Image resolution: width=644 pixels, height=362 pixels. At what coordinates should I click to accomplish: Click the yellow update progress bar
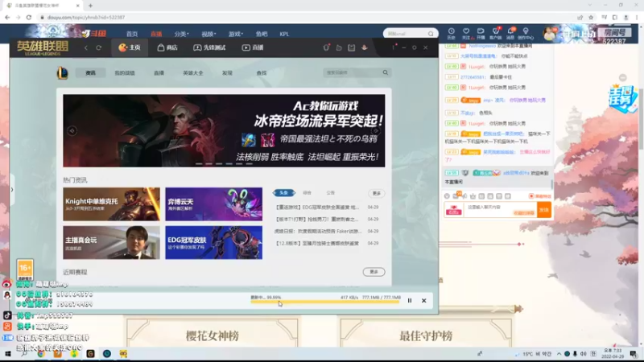pos(325,302)
